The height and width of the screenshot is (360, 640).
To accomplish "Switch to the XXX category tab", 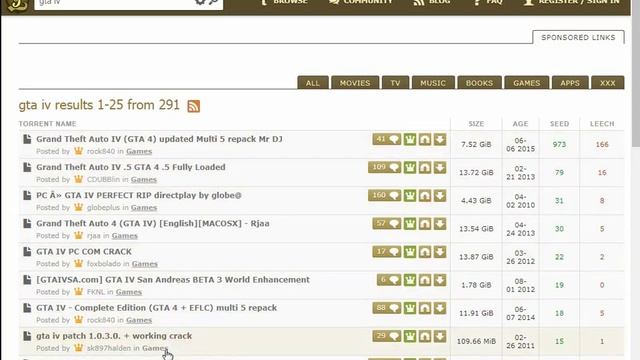I will pyautogui.click(x=608, y=82).
